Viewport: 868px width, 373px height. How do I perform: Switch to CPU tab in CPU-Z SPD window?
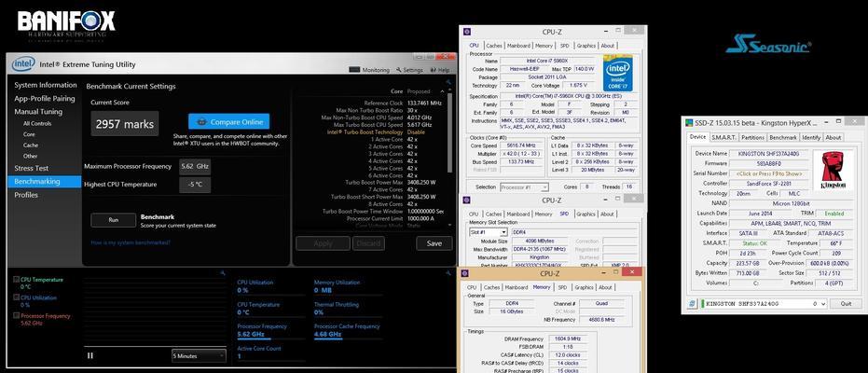coord(474,214)
